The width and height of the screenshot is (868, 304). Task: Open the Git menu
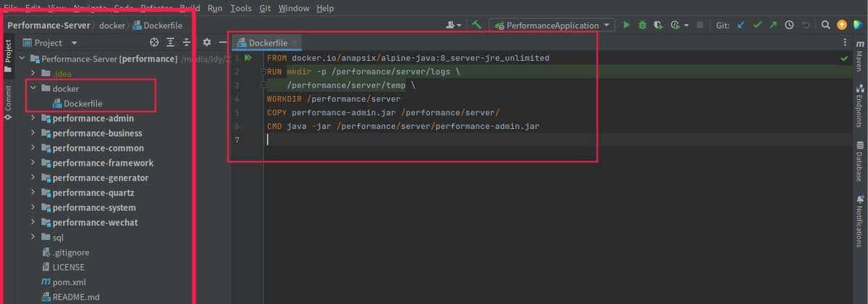[x=265, y=8]
